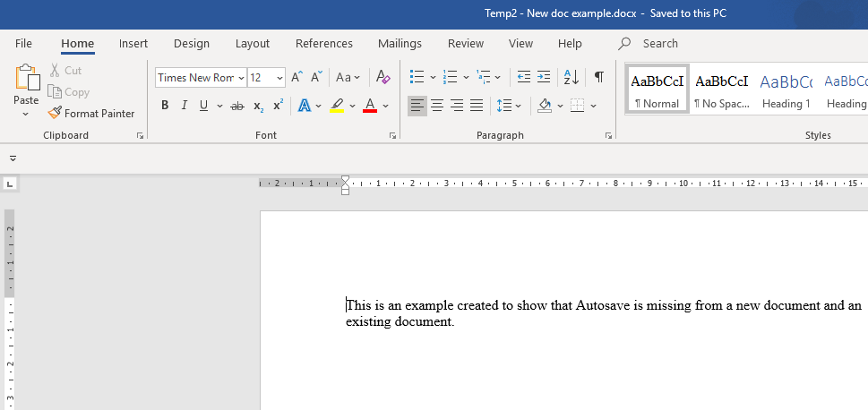Customize Quick Access Toolbar arrow
The height and width of the screenshot is (410, 868).
13,158
